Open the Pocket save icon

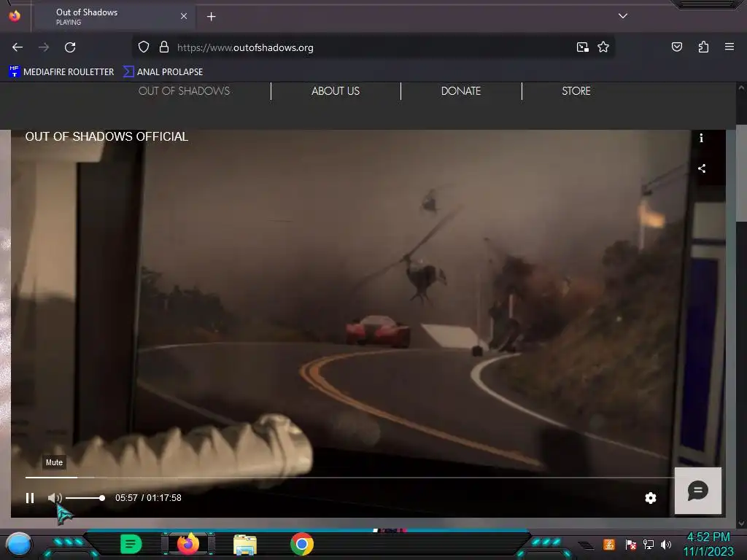click(x=677, y=47)
